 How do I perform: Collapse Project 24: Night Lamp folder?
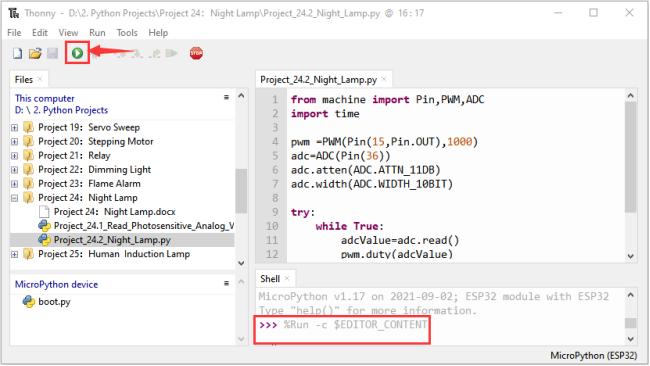tap(15, 198)
